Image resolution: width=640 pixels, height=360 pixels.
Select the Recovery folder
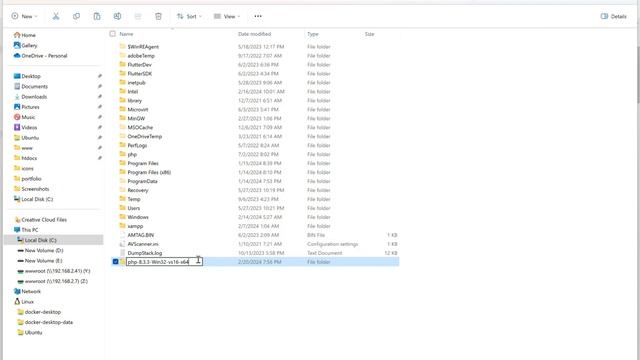point(138,190)
